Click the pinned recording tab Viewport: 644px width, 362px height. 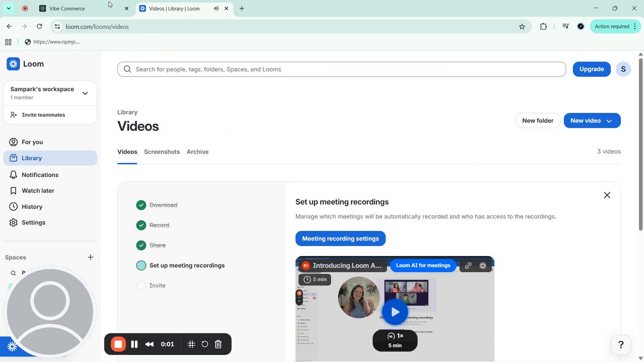[25, 9]
